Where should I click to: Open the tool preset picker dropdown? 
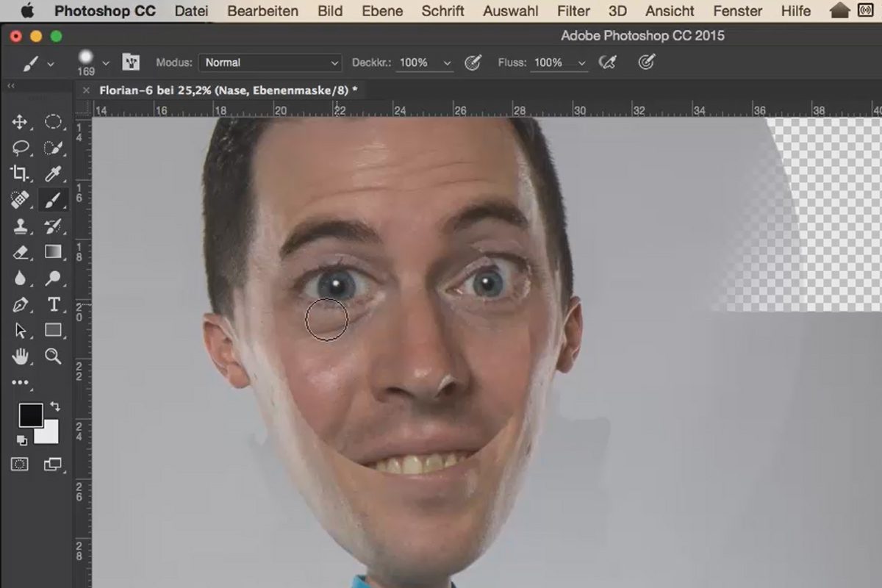tap(51, 64)
